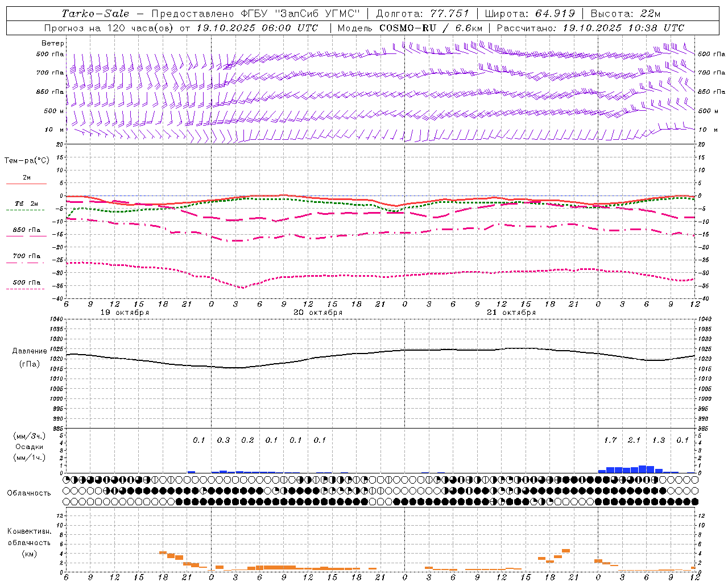The width and height of the screenshot is (728, 582).
Task: Click the '(мм/3ч.)' unit label
Action: [x=30, y=436]
